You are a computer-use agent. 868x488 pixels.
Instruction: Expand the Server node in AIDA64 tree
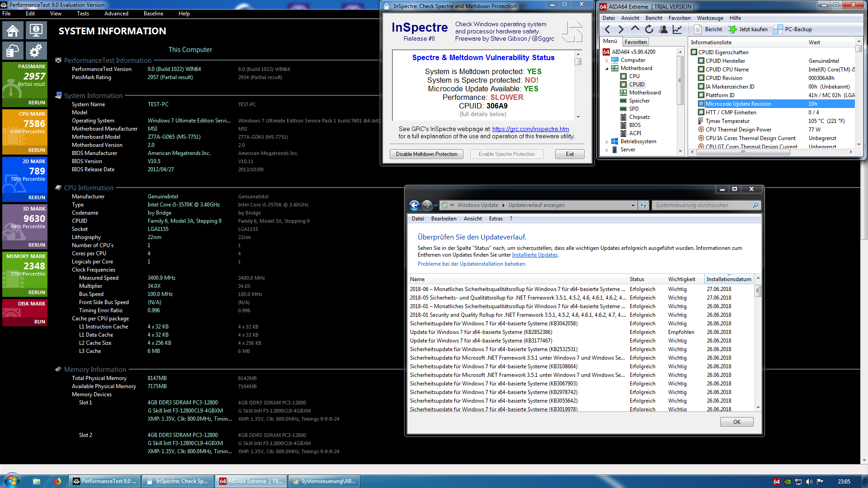coord(607,150)
